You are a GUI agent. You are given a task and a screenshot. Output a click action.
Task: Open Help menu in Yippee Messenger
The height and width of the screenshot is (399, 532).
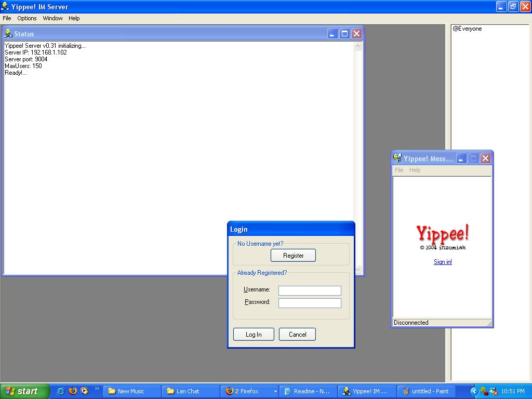click(415, 170)
